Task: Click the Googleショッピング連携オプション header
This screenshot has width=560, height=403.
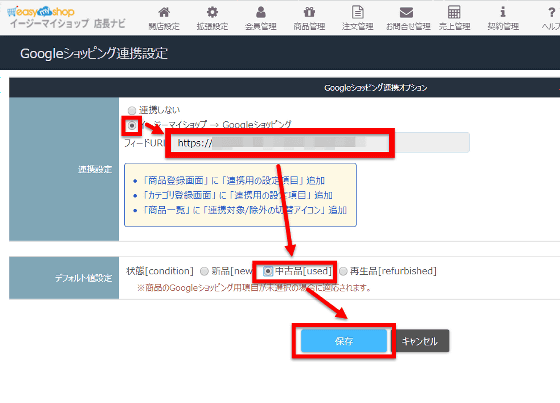Action: coord(376,88)
